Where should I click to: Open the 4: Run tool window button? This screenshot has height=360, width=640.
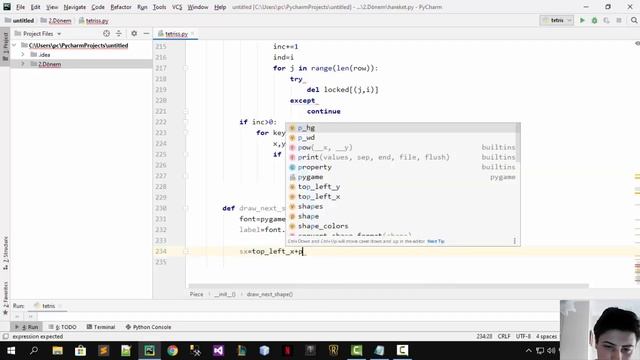pyautogui.click(x=27, y=327)
